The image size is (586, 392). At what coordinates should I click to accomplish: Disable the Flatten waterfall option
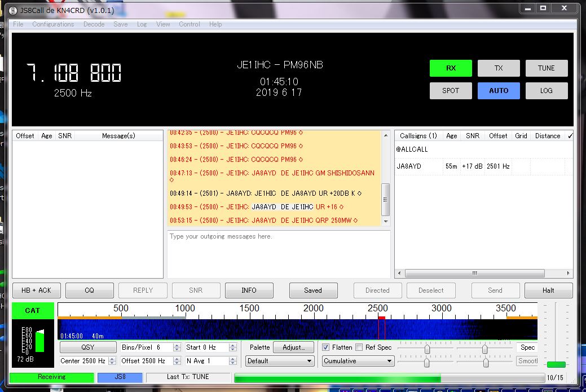pyautogui.click(x=324, y=347)
